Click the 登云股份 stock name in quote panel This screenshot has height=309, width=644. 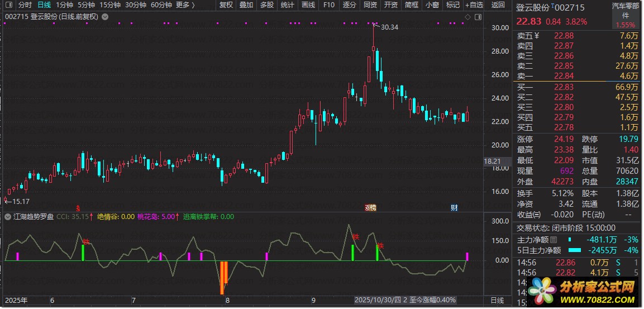(x=533, y=8)
